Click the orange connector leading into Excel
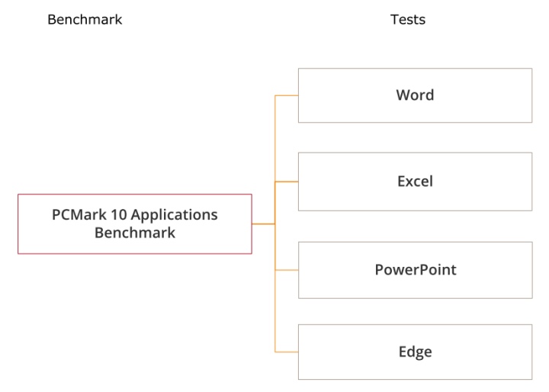 point(286,182)
